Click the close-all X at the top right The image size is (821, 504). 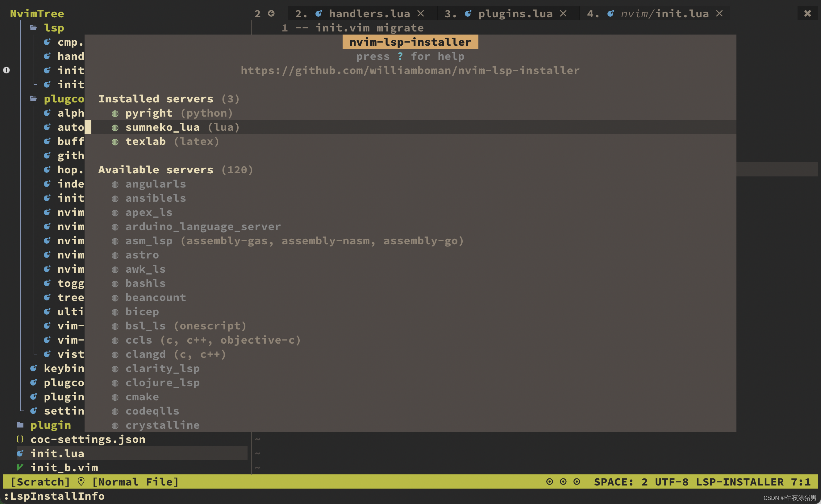click(807, 13)
